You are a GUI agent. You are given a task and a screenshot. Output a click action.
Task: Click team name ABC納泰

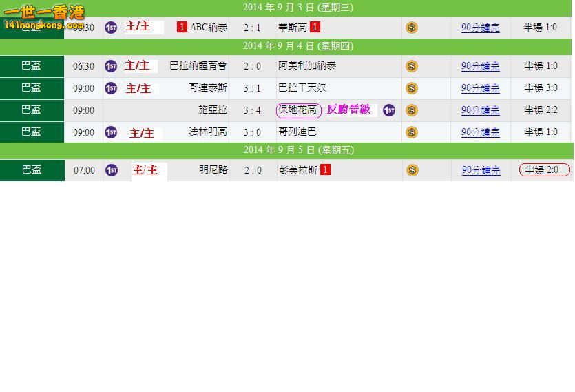click(x=209, y=28)
